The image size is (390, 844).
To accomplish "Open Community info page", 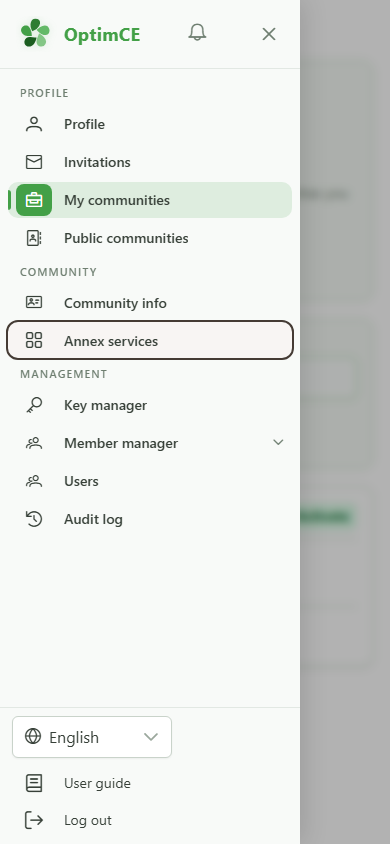I will point(150,303).
